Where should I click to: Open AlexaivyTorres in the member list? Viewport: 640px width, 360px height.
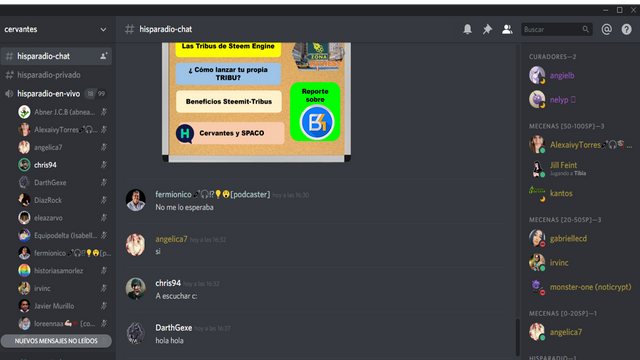580,144
